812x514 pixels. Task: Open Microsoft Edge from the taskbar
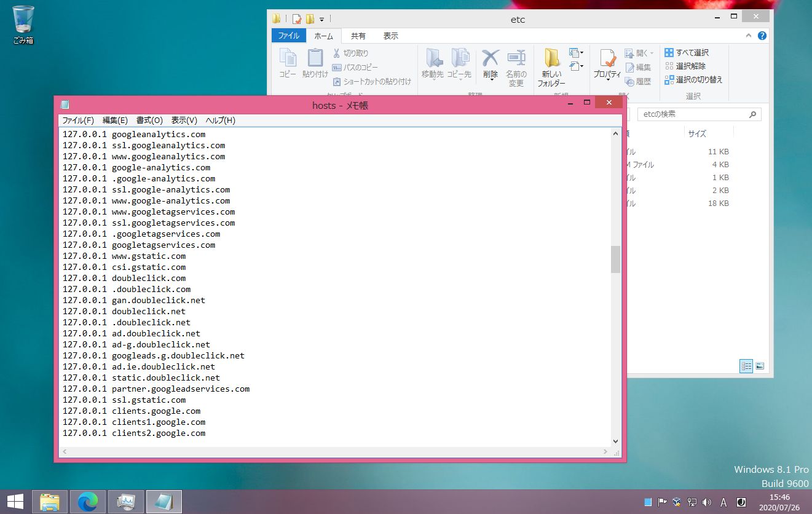88,502
